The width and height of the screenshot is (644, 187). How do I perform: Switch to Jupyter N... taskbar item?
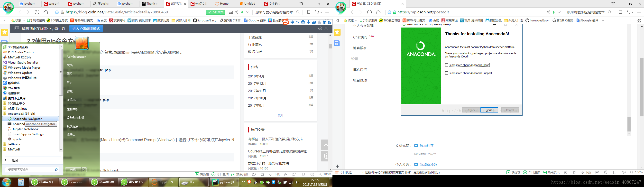click(164, 182)
